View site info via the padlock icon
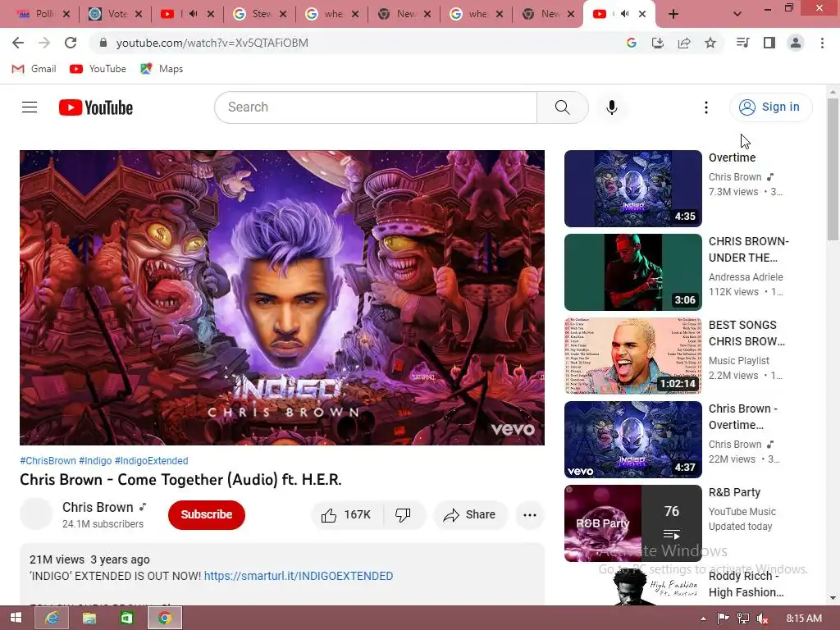 tap(103, 43)
